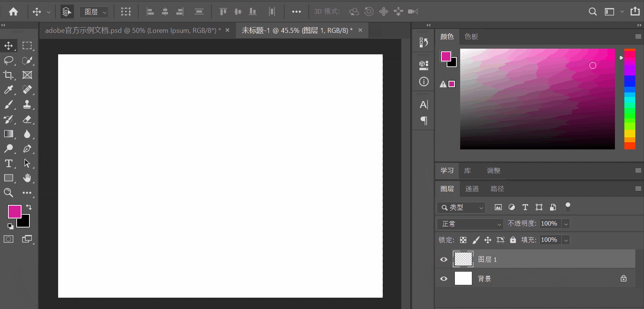Switch to 库 libraries tab
This screenshot has height=309, width=644.
(467, 171)
